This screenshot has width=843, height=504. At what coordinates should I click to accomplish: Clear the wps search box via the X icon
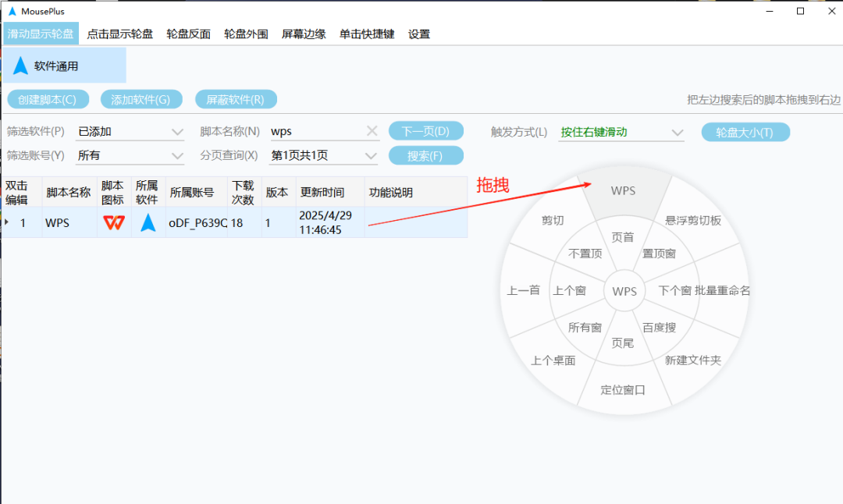371,131
